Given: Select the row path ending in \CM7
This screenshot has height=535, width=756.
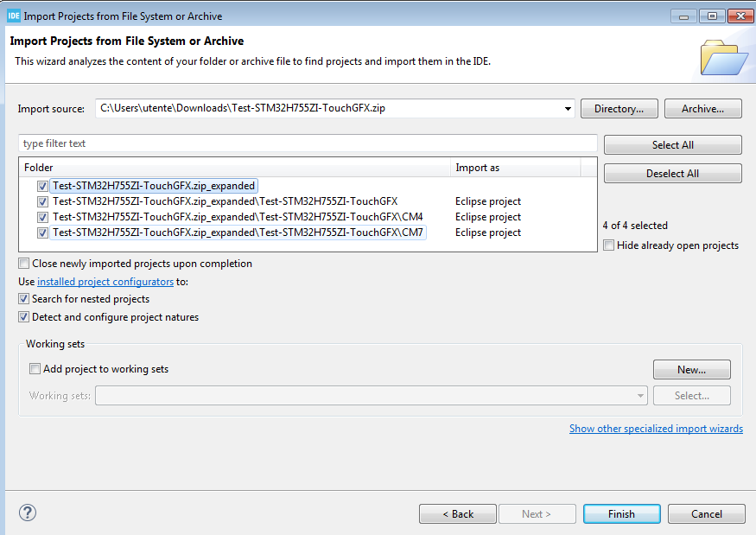Looking at the screenshot, I should (238, 232).
